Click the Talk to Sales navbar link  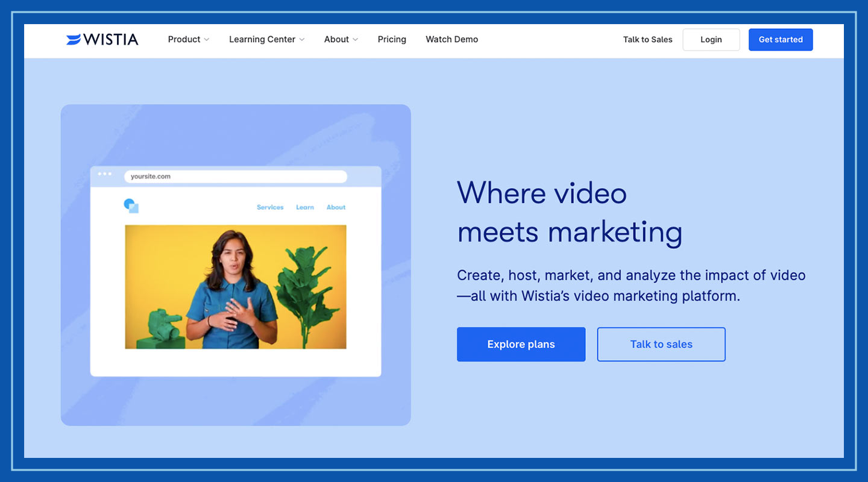click(647, 39)
